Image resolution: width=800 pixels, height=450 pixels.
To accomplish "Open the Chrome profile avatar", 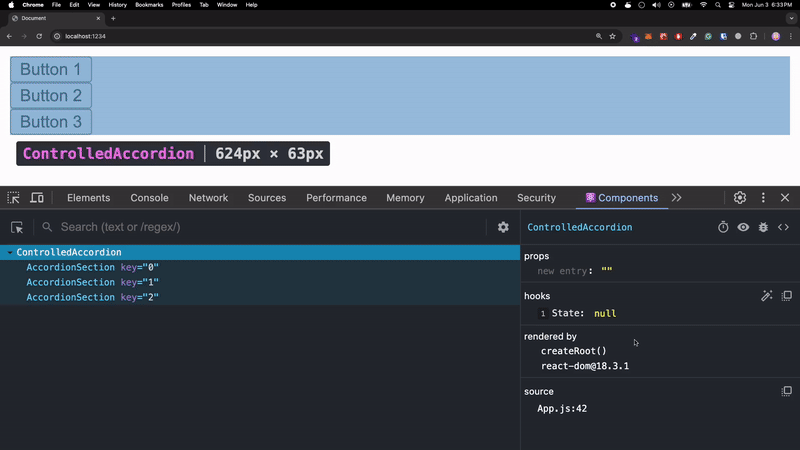I will point(776,36).
